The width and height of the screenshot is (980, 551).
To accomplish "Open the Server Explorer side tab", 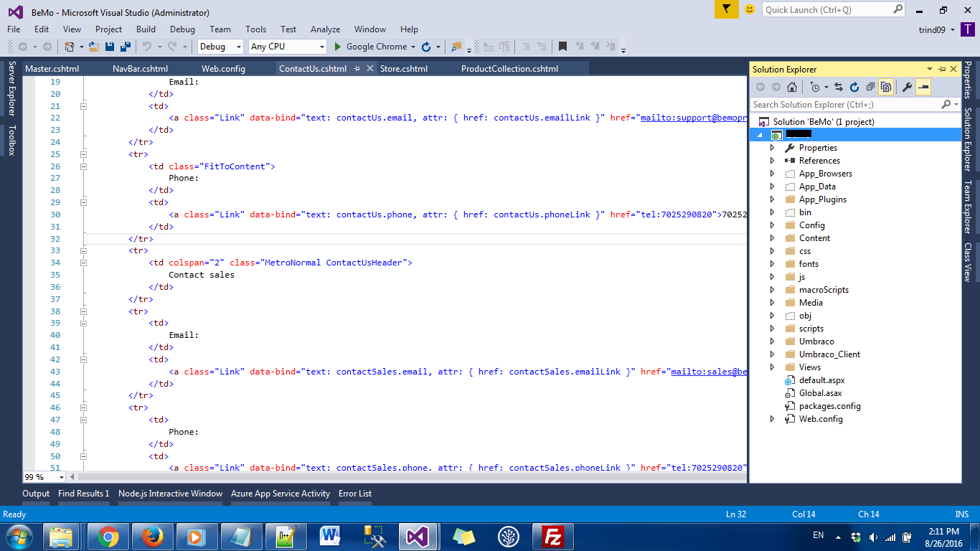I will [11, 89].
